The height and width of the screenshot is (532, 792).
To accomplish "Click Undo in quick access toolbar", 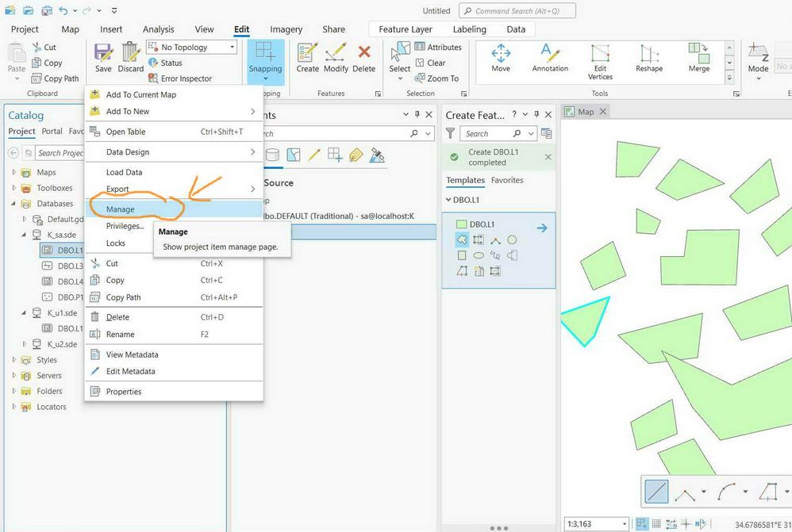I will [63, 10].
